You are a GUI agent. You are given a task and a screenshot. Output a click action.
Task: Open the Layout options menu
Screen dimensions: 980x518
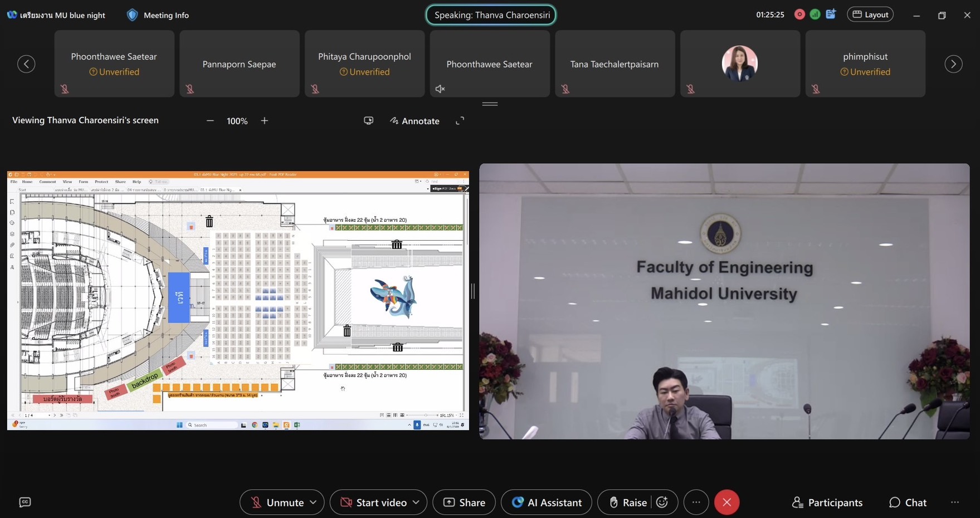tap(870, 14)
